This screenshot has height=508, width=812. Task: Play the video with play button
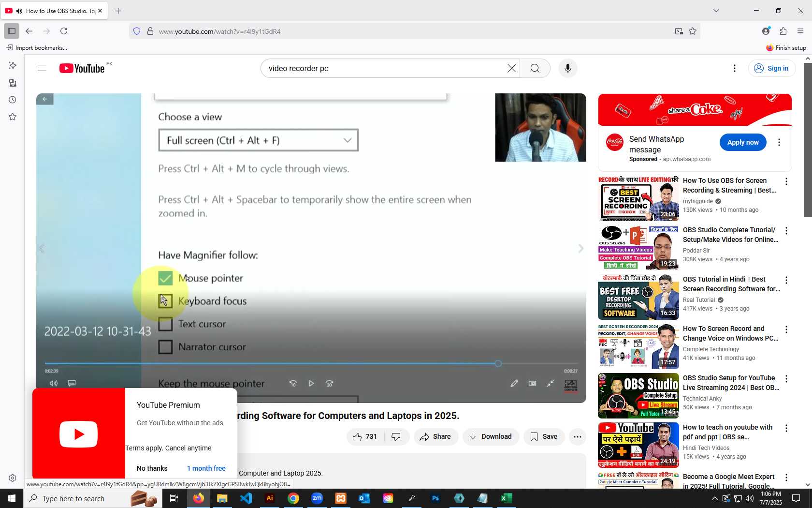pyautogui.click(x=311, y=383)
